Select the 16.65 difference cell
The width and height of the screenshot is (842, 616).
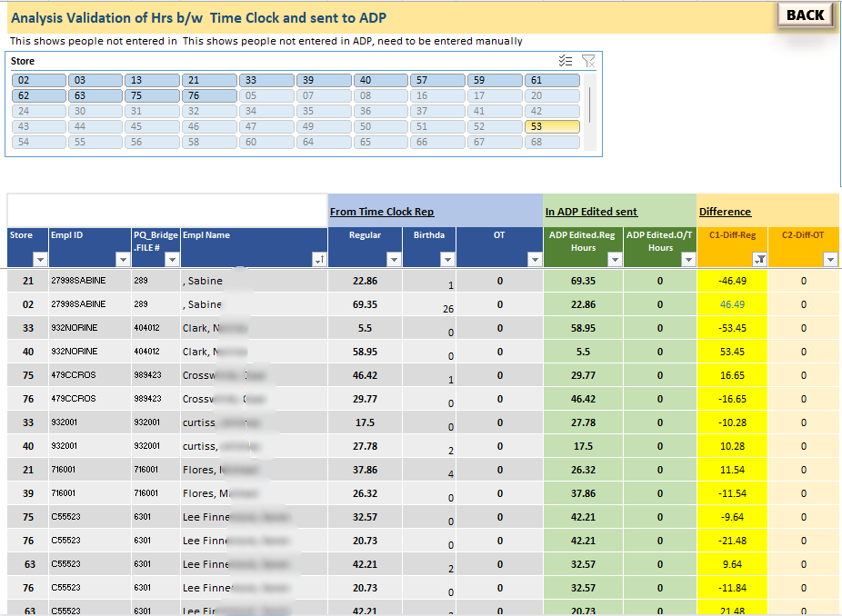coord(733,375)
